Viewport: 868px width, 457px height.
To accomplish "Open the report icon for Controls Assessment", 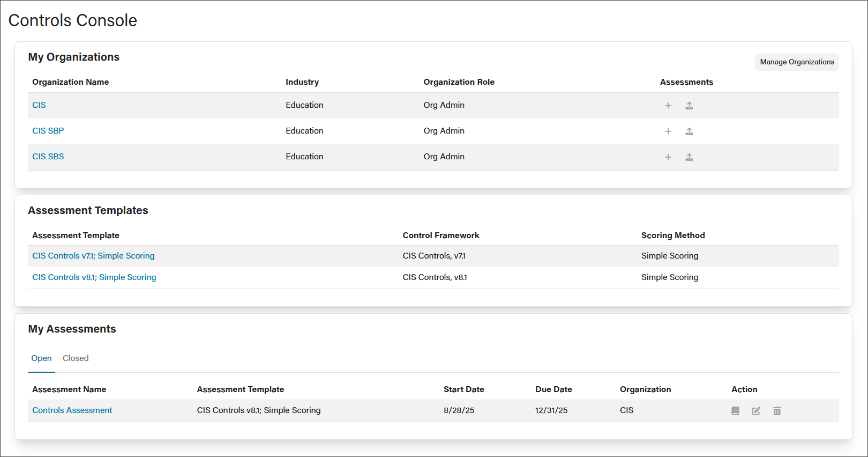I will tap(735, 411).
